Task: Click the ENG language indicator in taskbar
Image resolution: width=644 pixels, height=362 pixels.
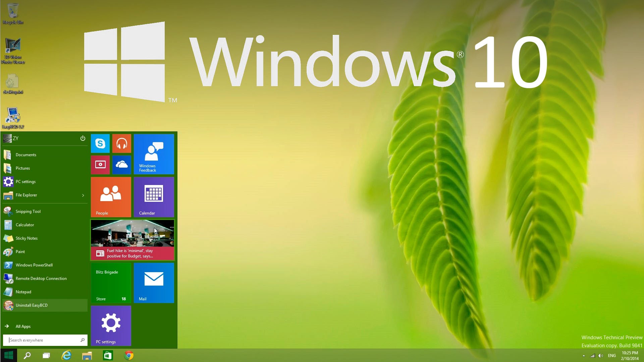Action: click(612, 355)
